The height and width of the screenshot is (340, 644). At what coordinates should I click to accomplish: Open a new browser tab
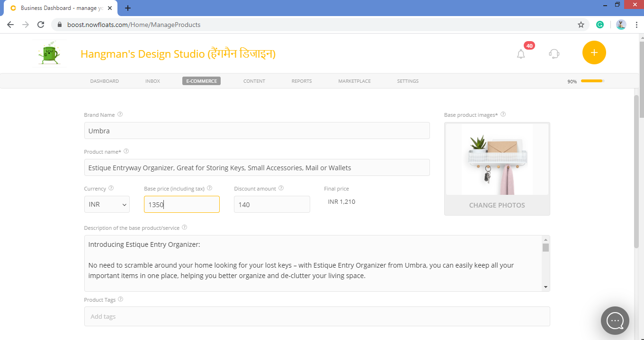(x=128, y=8)
